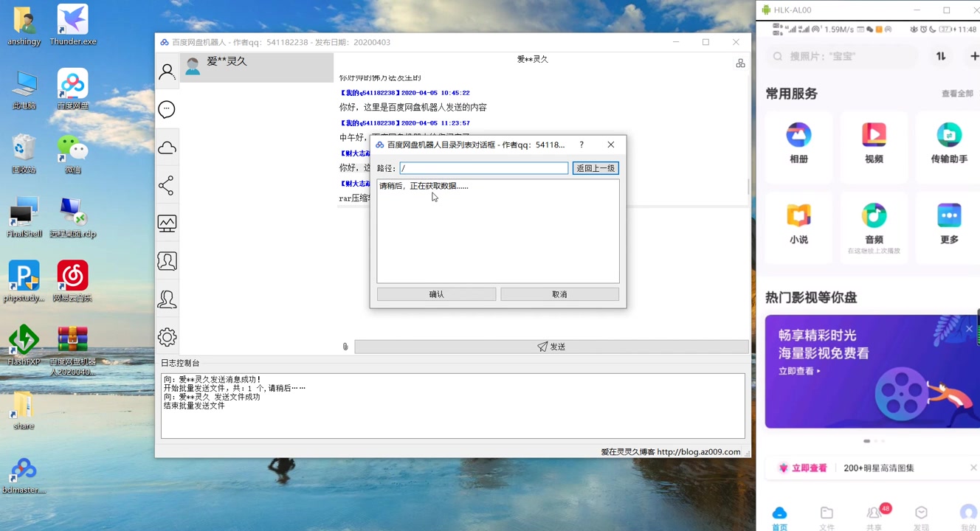Switch to 发现 tab in phone app
The height and width of the screenshot is (531, 980).
point(921,518)
